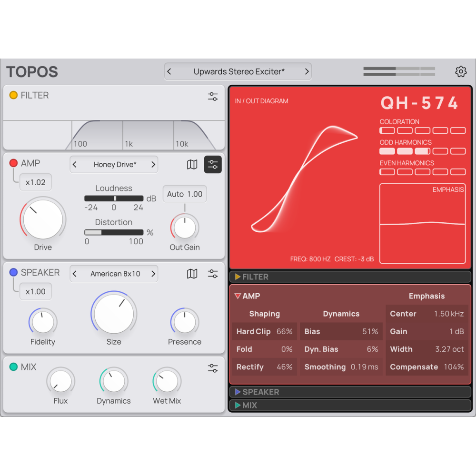Open the SPEAKER model map icon
The width and height of the screenshot is (476, 476).
pos(192,274)
